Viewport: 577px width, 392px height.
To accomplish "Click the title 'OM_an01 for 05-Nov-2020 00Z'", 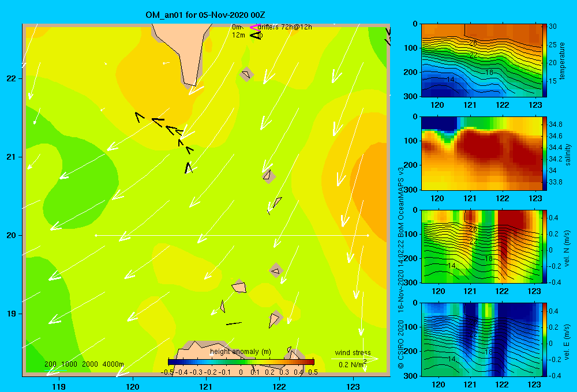I will (x=205, y=15).
